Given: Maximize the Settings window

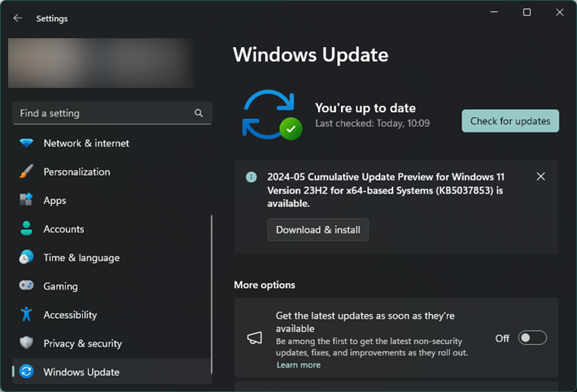Looking at the screenshot, I should [x=527, y=12].
